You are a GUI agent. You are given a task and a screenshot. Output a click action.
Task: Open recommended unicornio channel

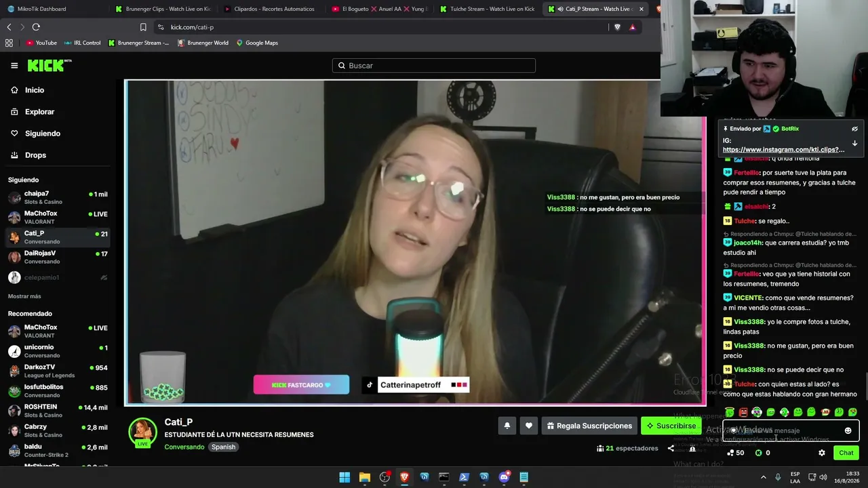(58, 351)
